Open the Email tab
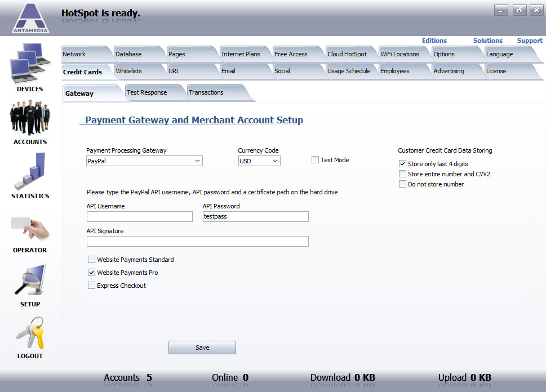The image size is (546, 392). (245, 71)
